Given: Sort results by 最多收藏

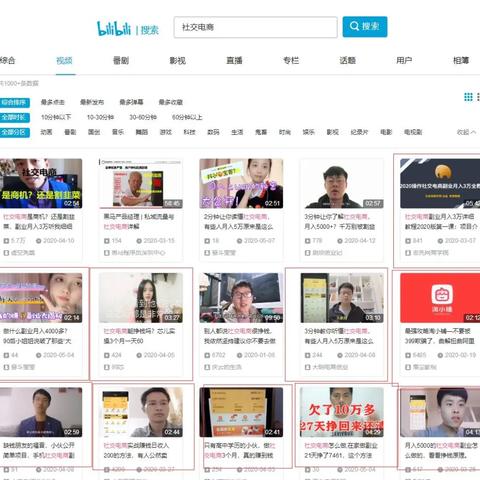Looking at the screenshot, I should pyautogui.click(x=171, y=102).
